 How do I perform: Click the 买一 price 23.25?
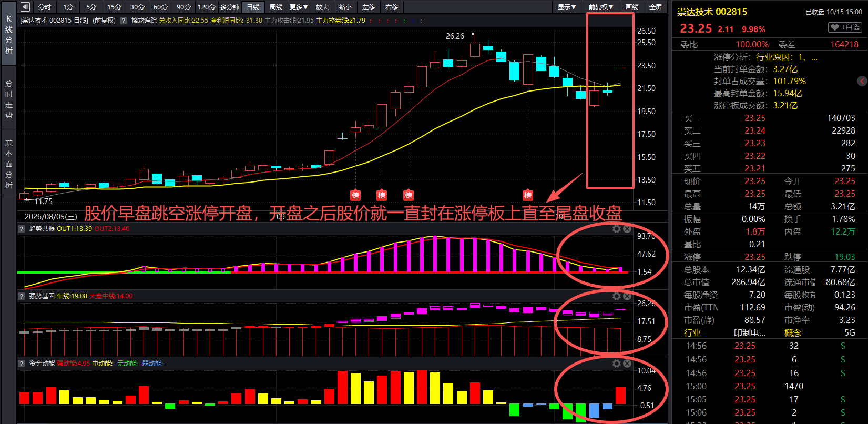(x=755, y=118)
